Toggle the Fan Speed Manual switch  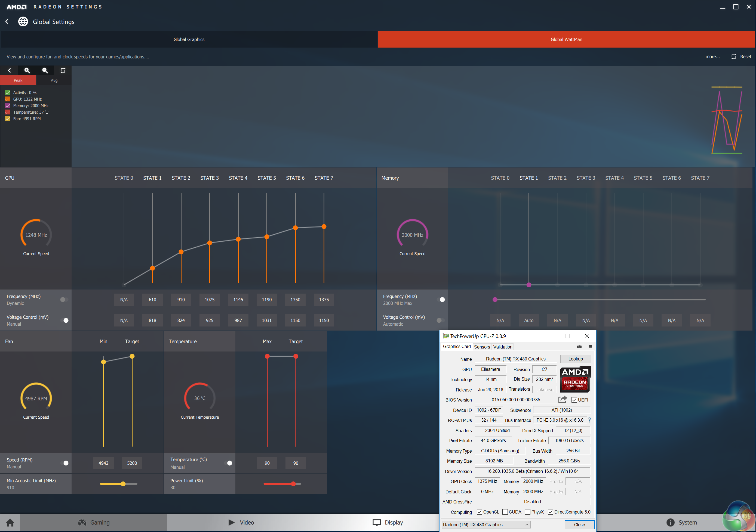coord(65,463)
